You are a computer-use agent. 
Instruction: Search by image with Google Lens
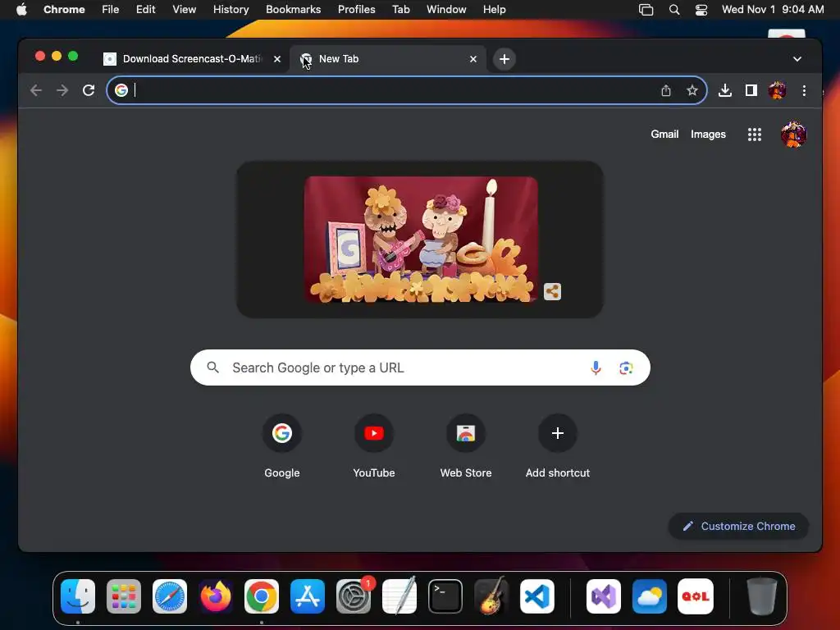click(626, 368)
